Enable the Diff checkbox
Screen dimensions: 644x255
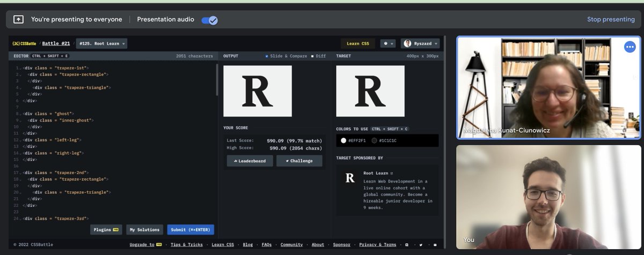click(312, 56)
